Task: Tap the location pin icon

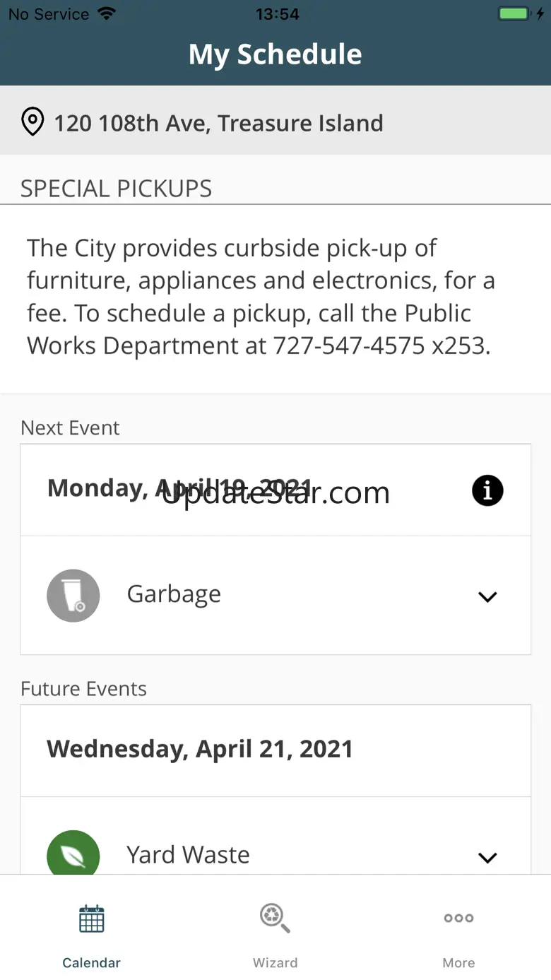Action: coord(32,122)
